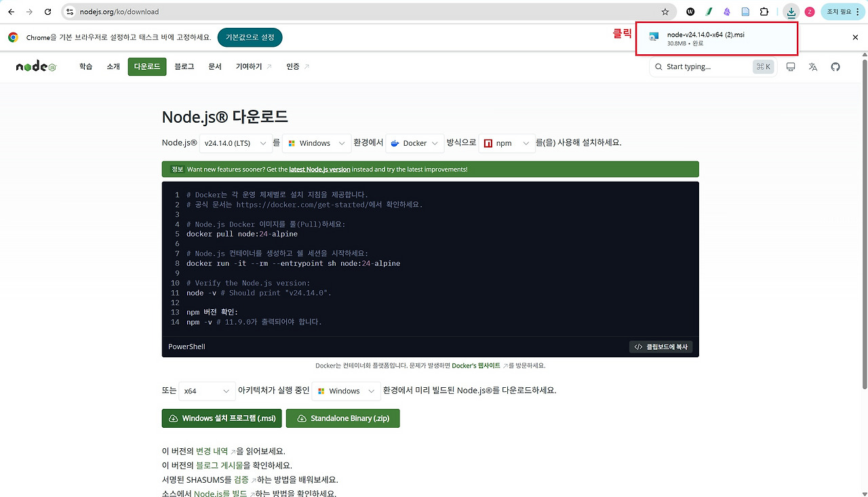Image resolution: width=868 pixels, height=497 pixels.
Task: Open the 변경 내역 link
Action: tap(216, 451)
